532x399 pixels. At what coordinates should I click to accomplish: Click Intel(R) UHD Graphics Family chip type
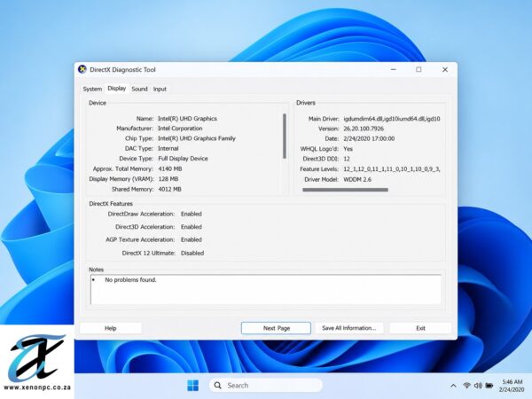point(197,138)
